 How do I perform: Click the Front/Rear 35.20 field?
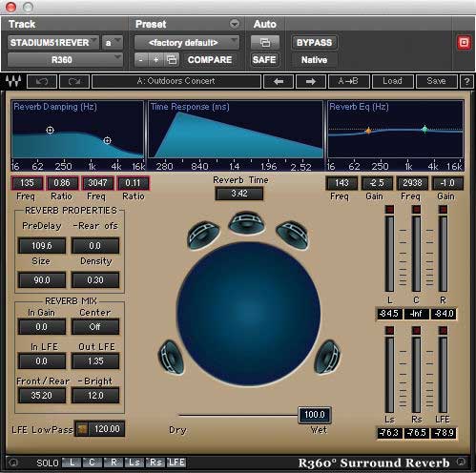click(42, 396)
